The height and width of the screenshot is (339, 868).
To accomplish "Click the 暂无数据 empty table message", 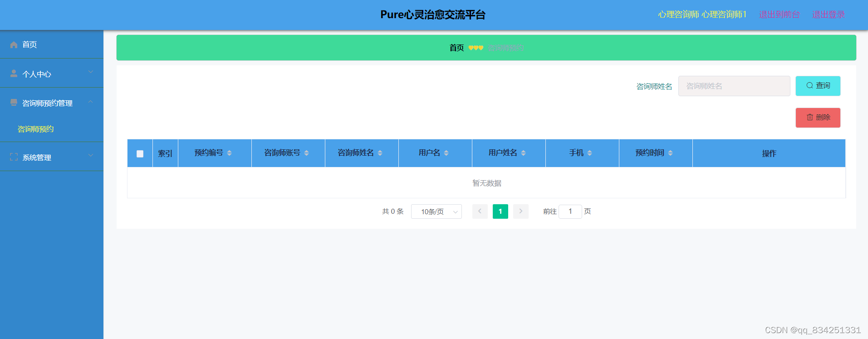I will tap(487, 183).
